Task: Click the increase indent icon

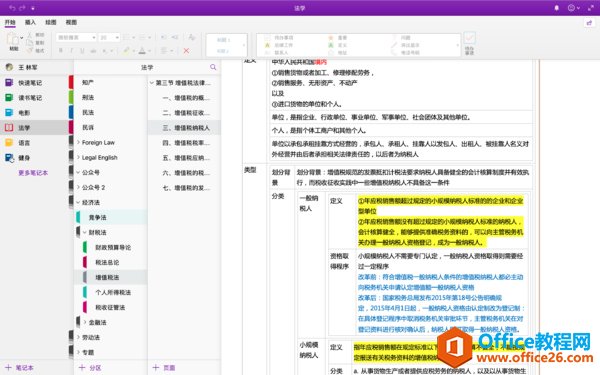Action: click(x=175, y=37)
